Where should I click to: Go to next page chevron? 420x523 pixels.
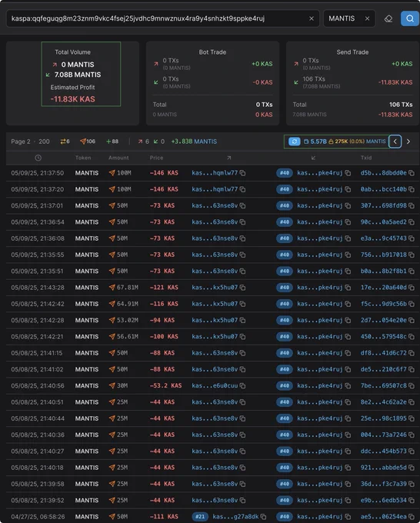tap(408, 142)
